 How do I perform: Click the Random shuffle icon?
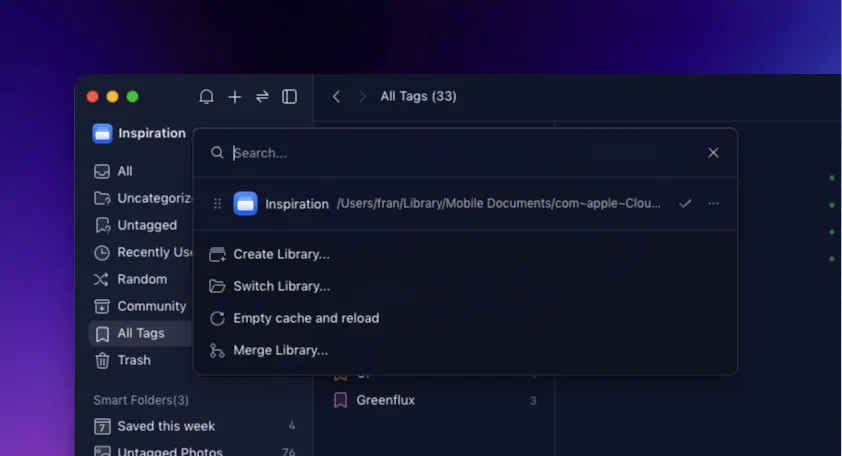(x=101, y=279)
